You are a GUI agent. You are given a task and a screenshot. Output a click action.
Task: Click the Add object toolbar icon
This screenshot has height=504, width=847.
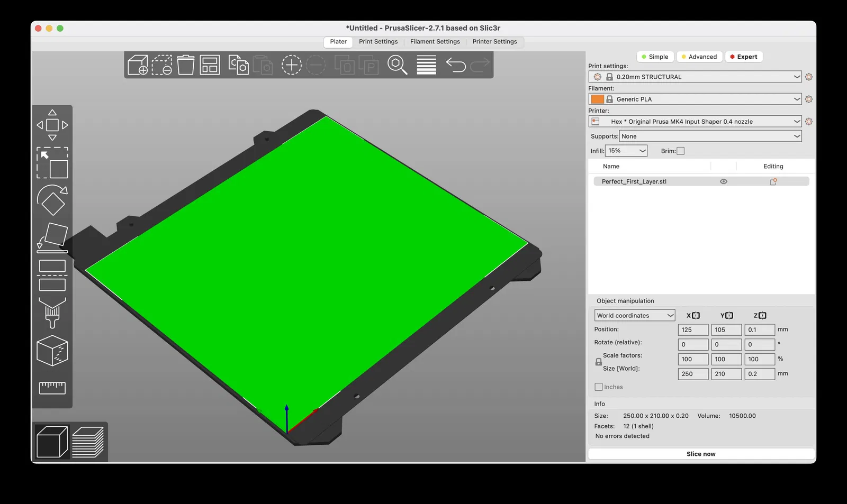(138, 65)
